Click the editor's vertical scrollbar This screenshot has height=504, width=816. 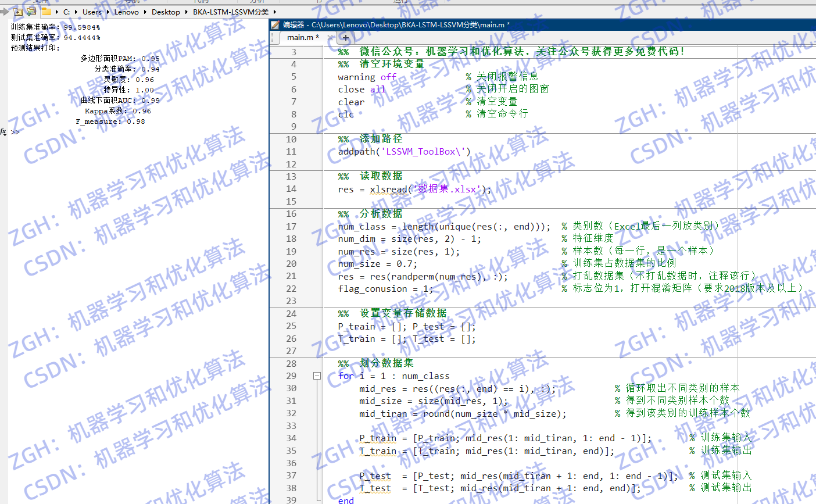[813, 233]
